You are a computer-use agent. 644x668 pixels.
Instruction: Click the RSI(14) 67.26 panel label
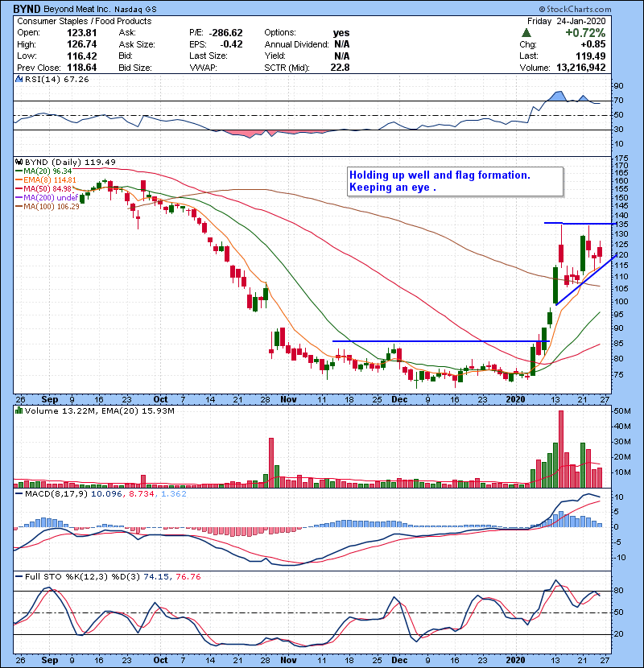56,79
